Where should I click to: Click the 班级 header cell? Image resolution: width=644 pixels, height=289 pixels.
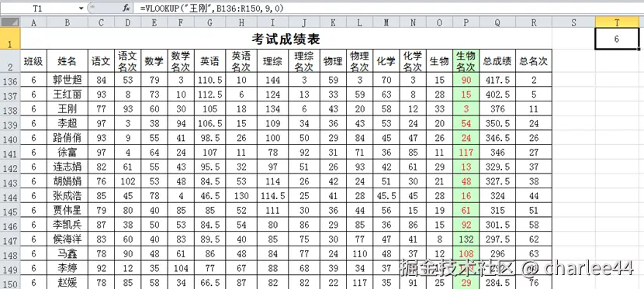(x=33, y=61)
